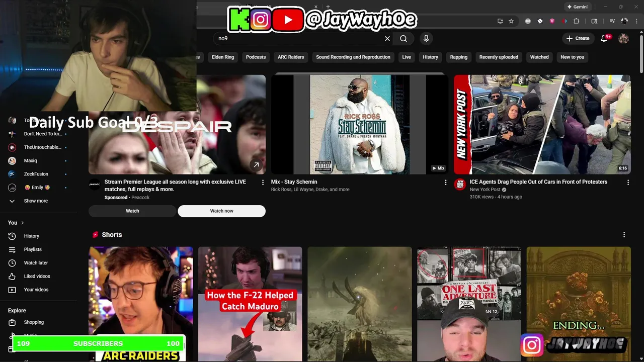Open the Chrome media controls icon
Screen dimensions: 644x362
[x=612, y=21]
